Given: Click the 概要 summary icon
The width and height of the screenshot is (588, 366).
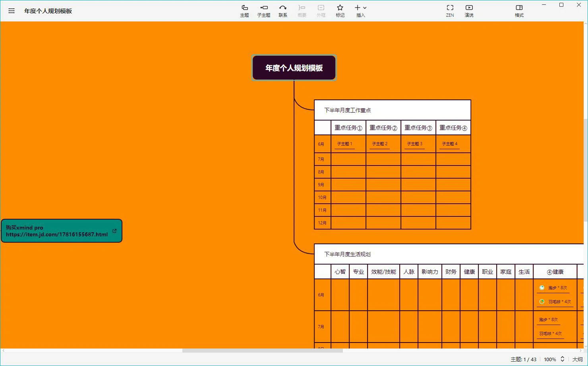Looking at the screenshot, I should pos(302,11).
